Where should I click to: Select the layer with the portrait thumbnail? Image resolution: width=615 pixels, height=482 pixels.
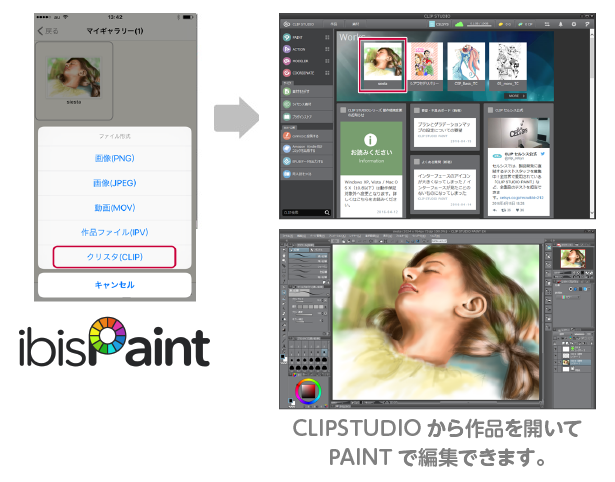pos(577,362)
